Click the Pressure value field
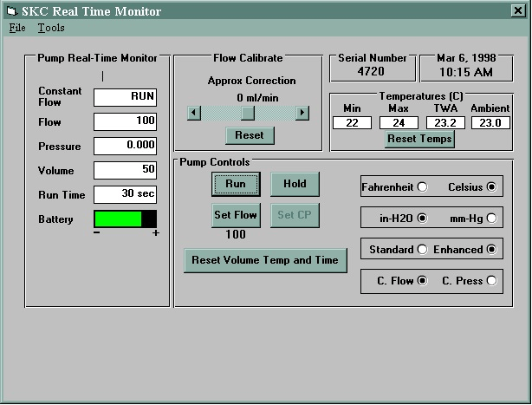 pos(125,146)
